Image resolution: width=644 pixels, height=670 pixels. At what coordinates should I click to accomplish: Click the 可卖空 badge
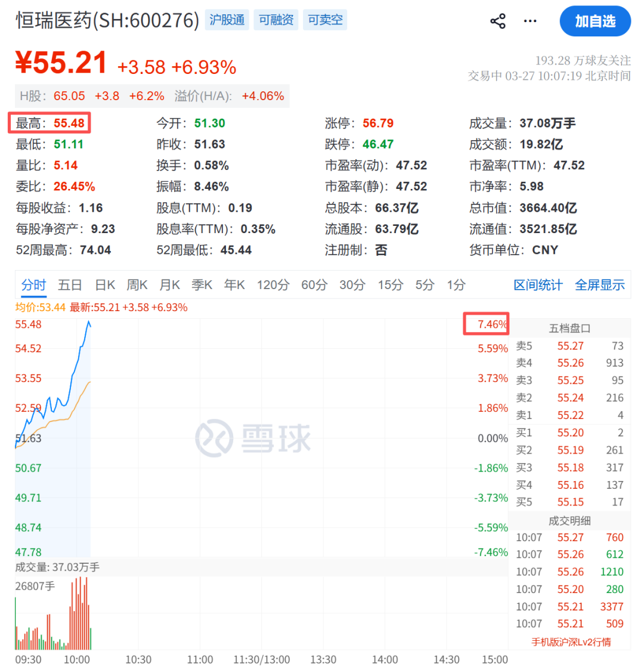(324, 20)
